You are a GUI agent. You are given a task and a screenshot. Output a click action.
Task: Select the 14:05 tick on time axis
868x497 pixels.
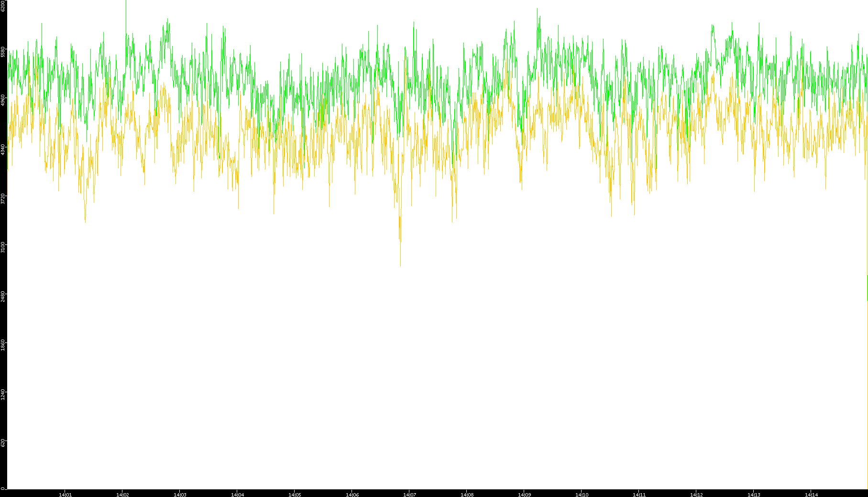click(295, 495)
